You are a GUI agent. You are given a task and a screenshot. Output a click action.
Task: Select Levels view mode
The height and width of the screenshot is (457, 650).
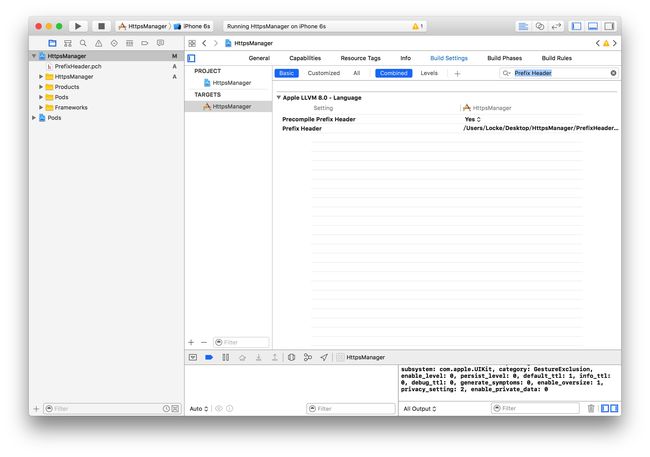click(429, 73)
